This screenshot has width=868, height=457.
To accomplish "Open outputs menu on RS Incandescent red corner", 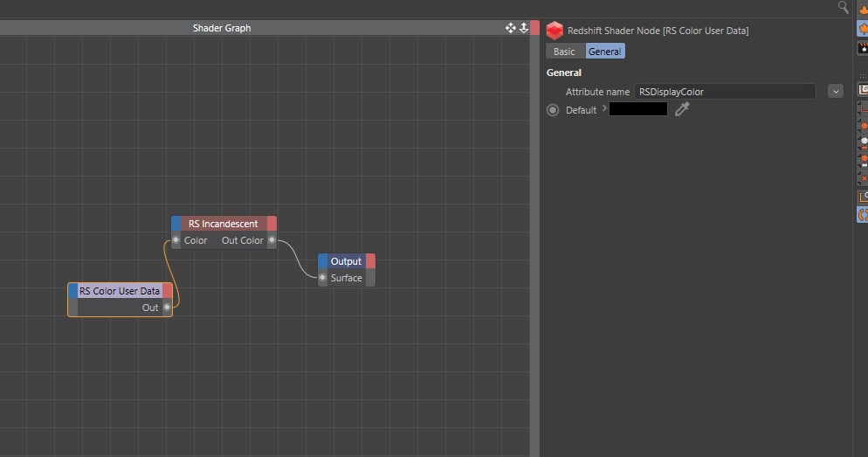I will 272,223.
